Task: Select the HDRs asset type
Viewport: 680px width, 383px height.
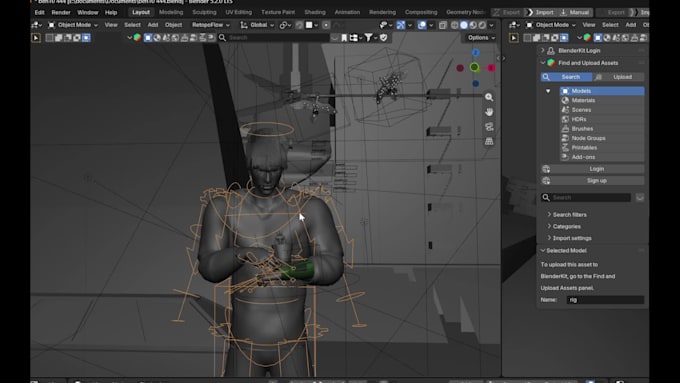Action: point(602,119)
